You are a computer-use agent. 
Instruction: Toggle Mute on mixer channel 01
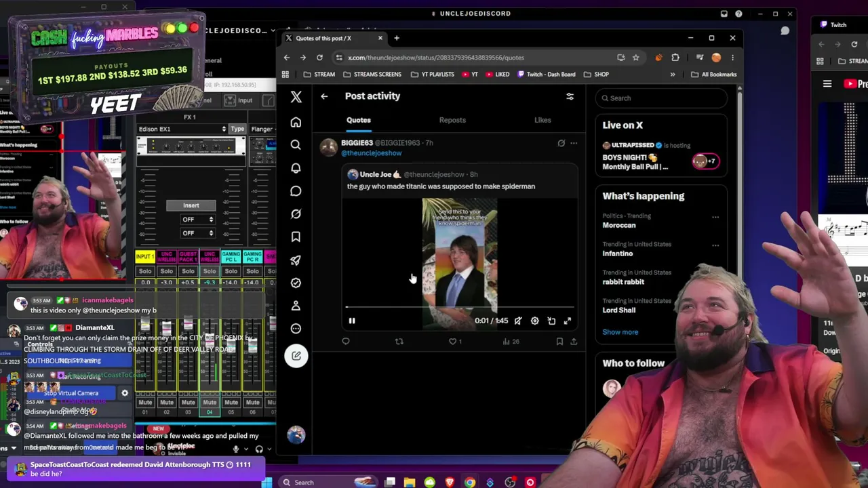(145, 403)
